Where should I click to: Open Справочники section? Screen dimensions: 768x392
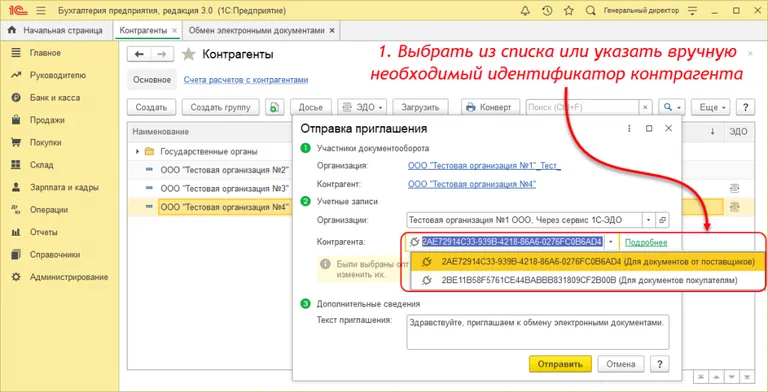pos(54,255)
